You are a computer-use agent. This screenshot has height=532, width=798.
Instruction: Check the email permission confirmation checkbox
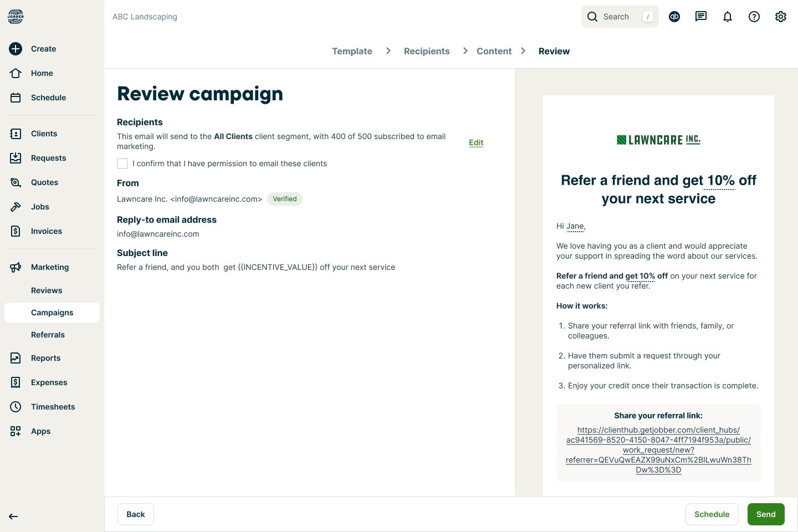point(122,163)
